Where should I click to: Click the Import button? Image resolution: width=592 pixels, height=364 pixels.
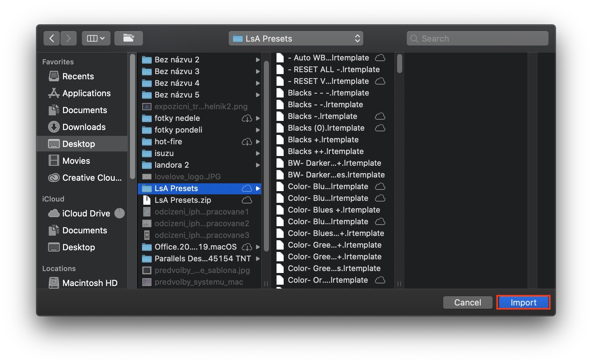(523, 303)
